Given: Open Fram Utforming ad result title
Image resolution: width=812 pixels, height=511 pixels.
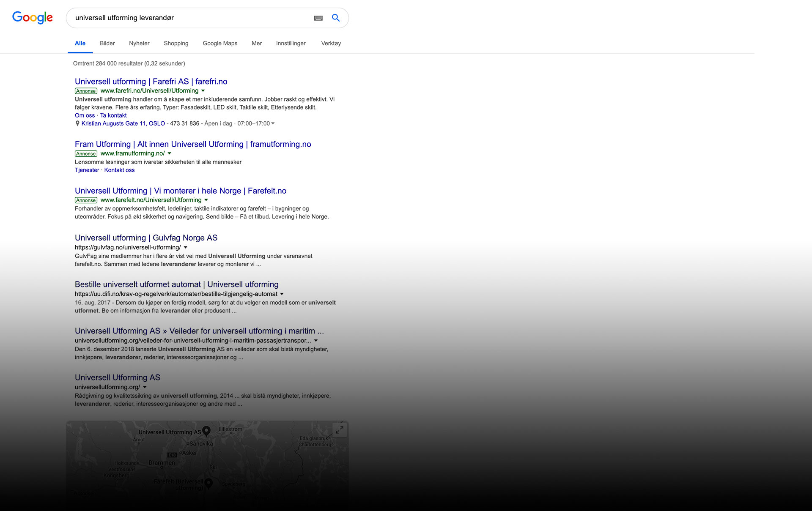Looking at the screenshot, I should click(x=193, y=144).
